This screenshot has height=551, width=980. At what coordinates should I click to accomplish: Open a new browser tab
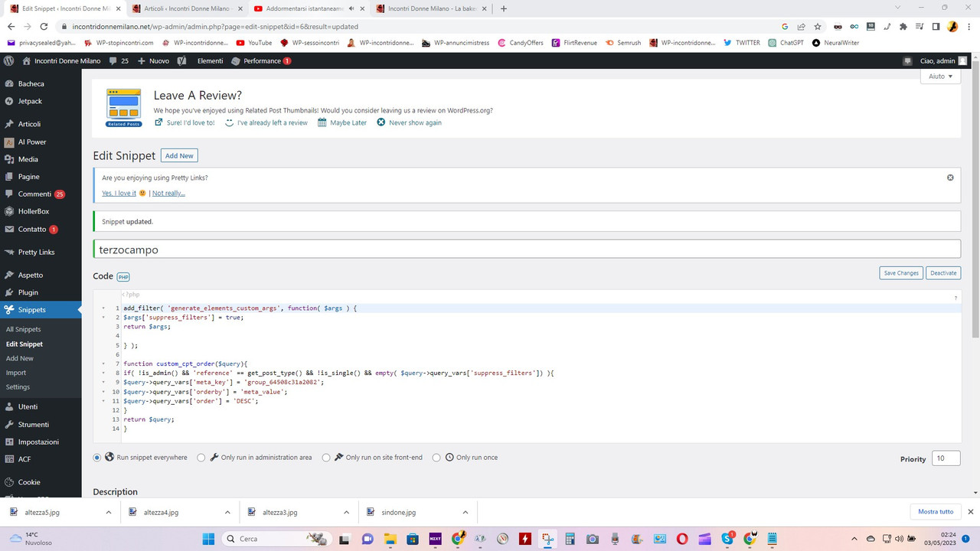coord(503,8)
